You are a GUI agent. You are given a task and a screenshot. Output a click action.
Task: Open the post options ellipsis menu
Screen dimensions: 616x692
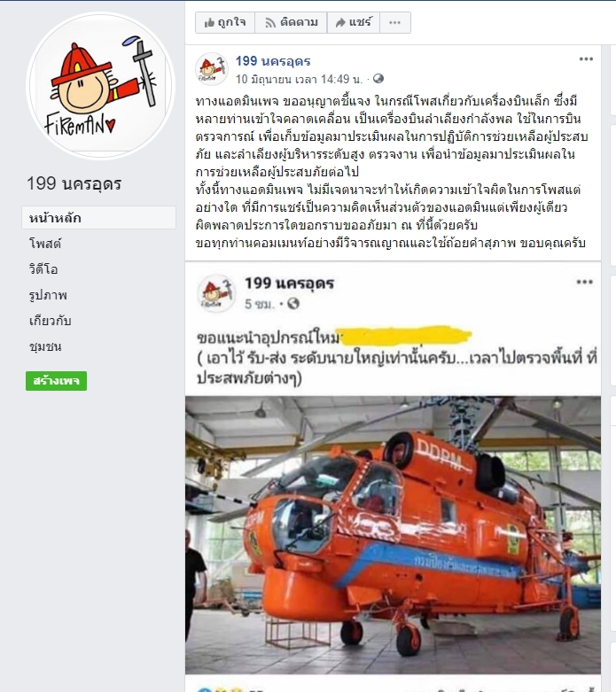point(586,59)
